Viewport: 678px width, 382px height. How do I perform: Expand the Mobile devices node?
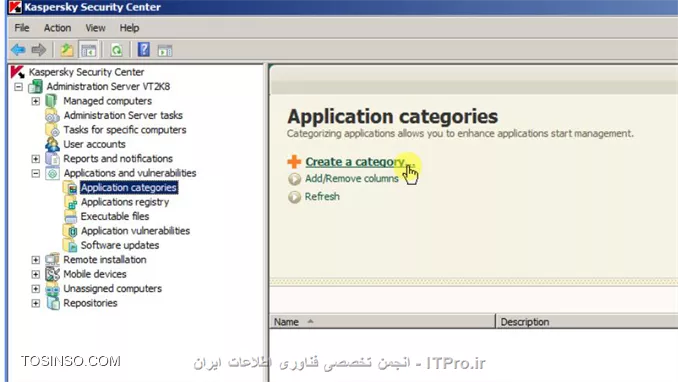(x=35, y=274)
